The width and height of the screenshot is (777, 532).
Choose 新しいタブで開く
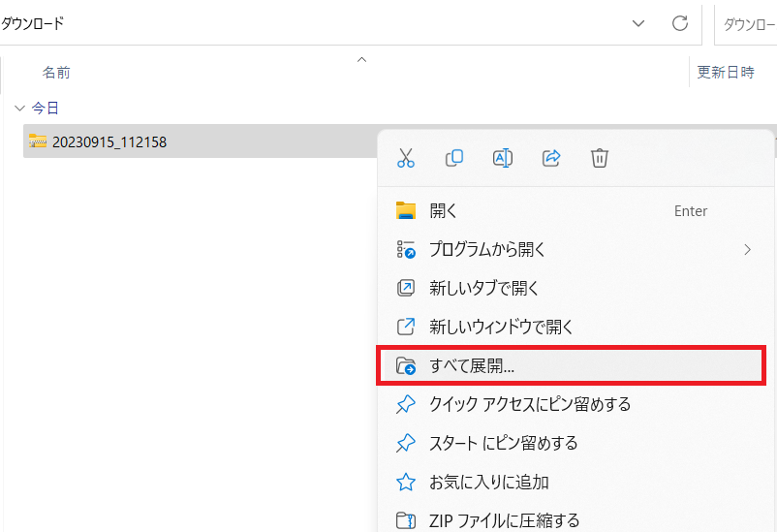pyautogui.click(x=575, y=288)
